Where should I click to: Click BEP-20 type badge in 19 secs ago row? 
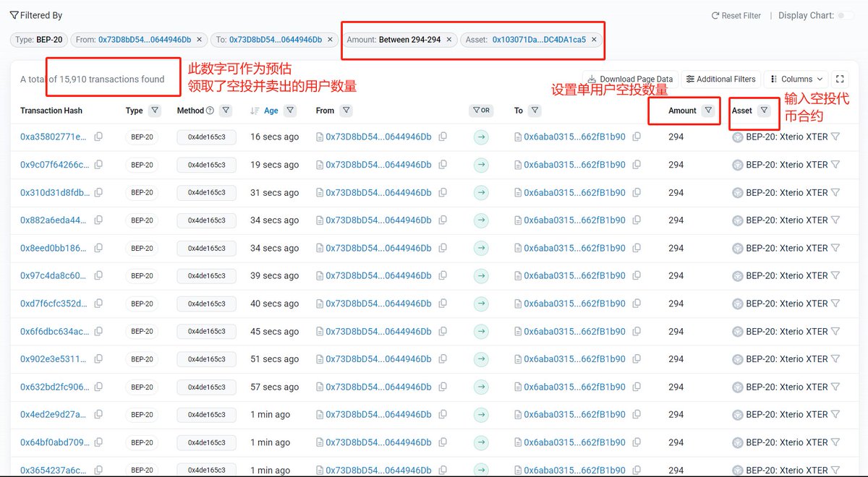[142, 165]
